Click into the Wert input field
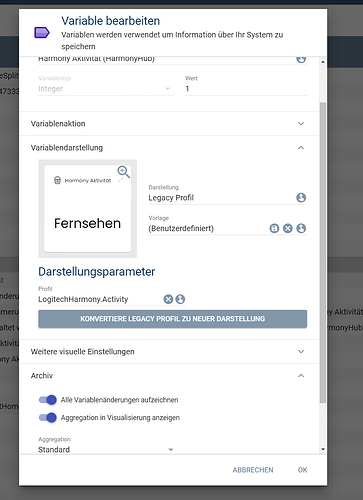The width and height of the screenshot is (363, 500). pyautogui.click(x=246, y=89)
